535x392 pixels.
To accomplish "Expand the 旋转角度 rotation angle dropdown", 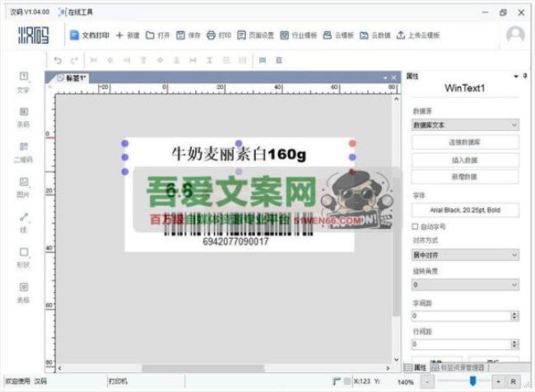I will [x=465, y=285].
